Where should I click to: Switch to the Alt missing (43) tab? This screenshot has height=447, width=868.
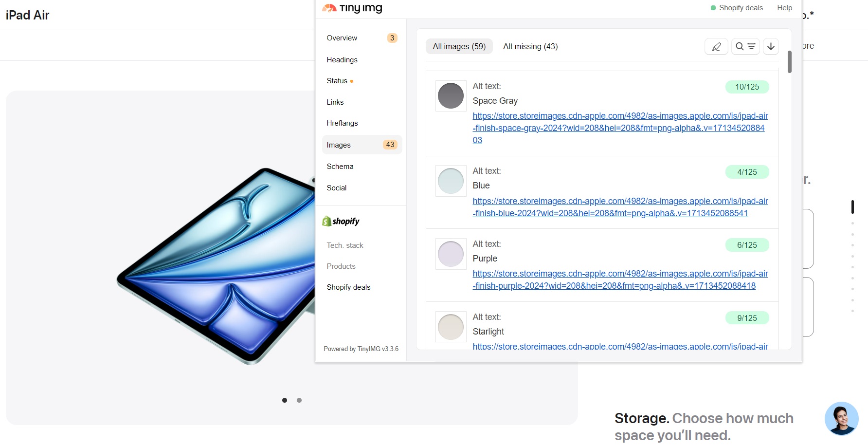tap(530, 47)
